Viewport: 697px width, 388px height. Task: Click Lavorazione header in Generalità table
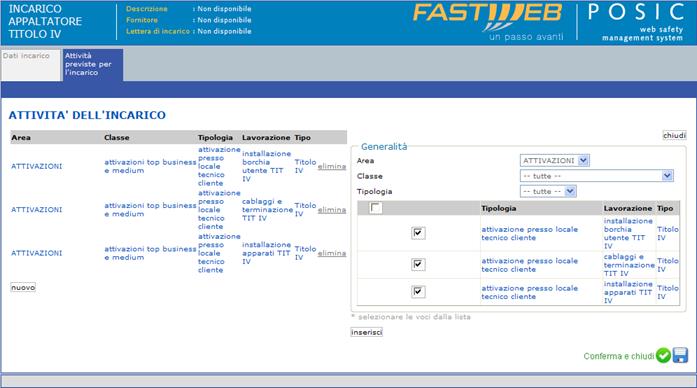(x=628, y=208)
